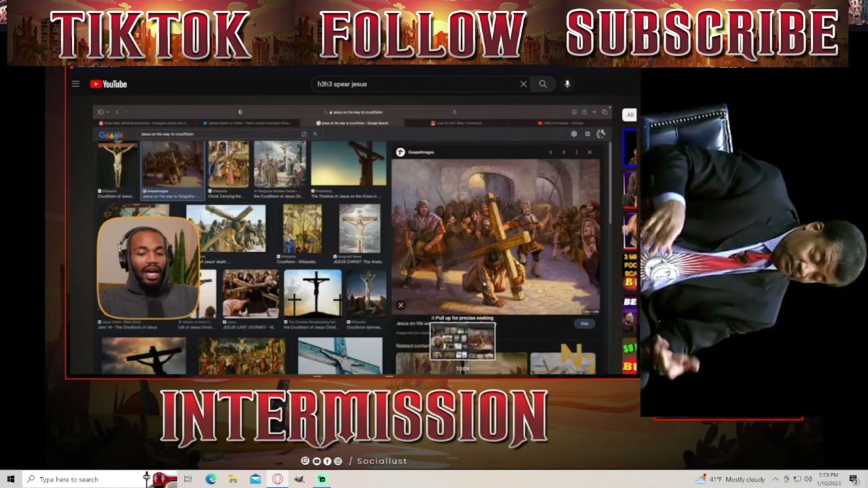868x488 pixels.
Task: Click the YouTube magnifier search button
Action: pos(542,84)
